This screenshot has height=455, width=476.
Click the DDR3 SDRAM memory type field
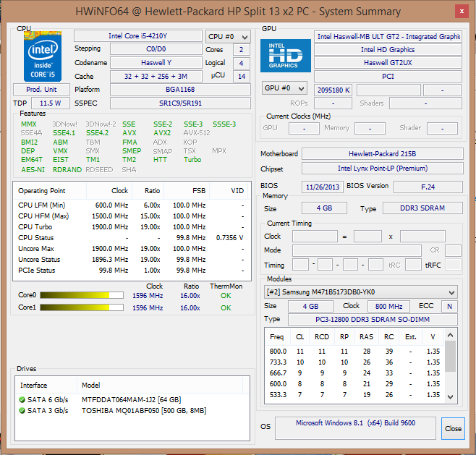pos(422,208)
